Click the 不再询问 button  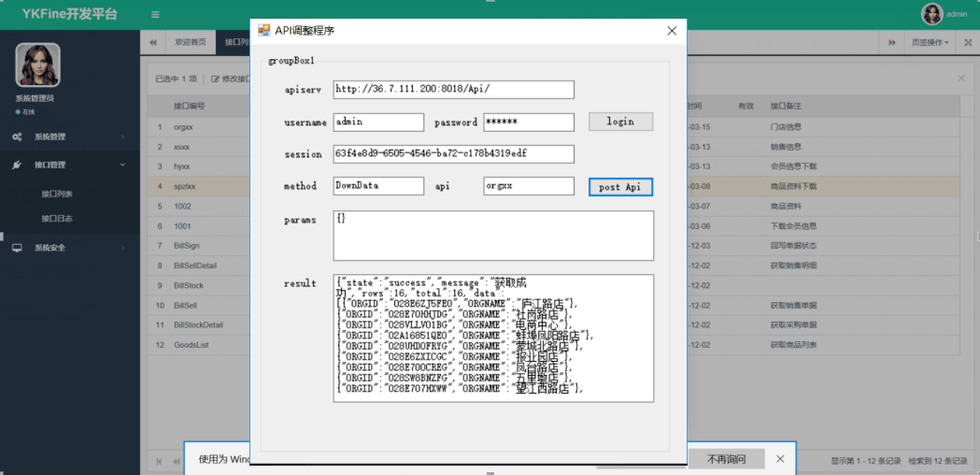coord(726,459)
